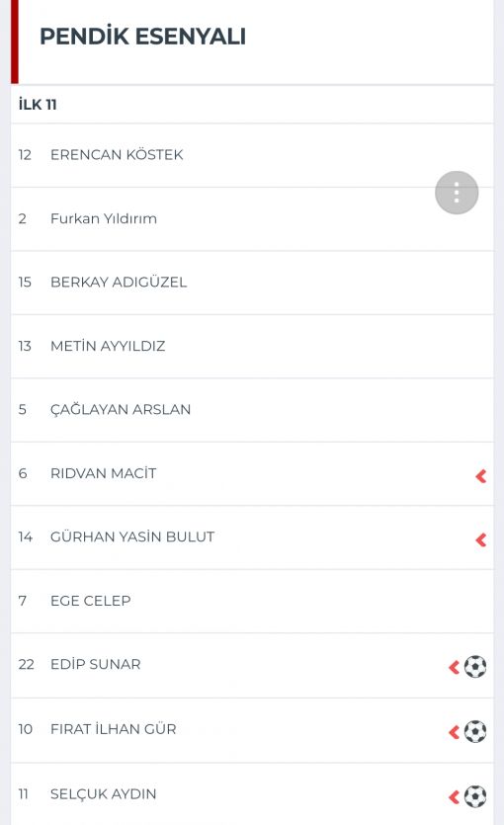The width and height of the screenshot is (504, 825).
Task: Click the goal ball icon for EDİP SUNAR
Action: point(475,667)
